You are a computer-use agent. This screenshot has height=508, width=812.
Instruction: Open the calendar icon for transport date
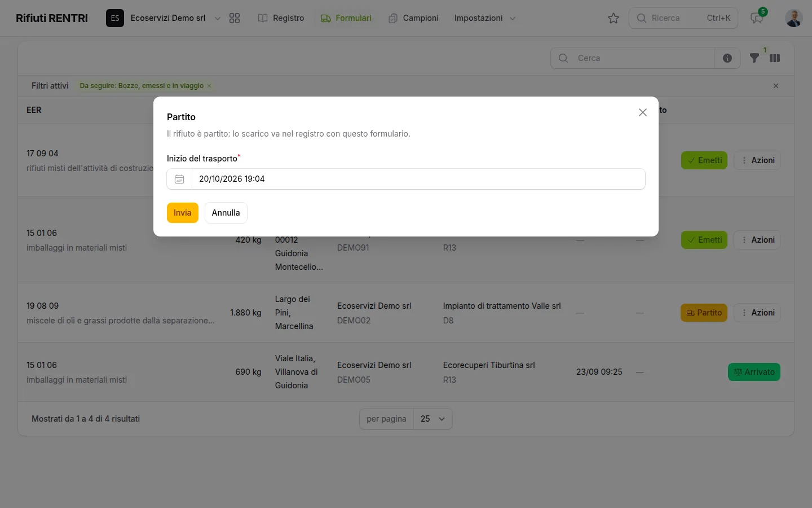pyautogui.click(x=179, y=179)
